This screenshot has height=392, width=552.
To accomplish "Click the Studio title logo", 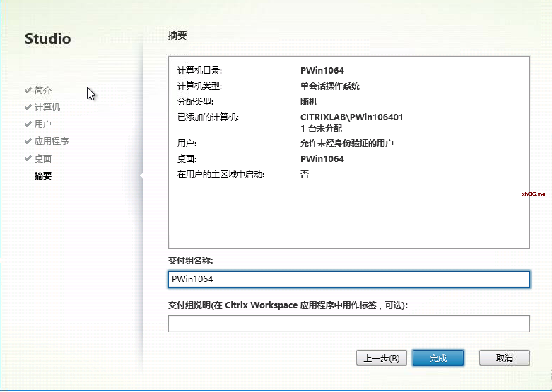I will (x=48, y=39).
